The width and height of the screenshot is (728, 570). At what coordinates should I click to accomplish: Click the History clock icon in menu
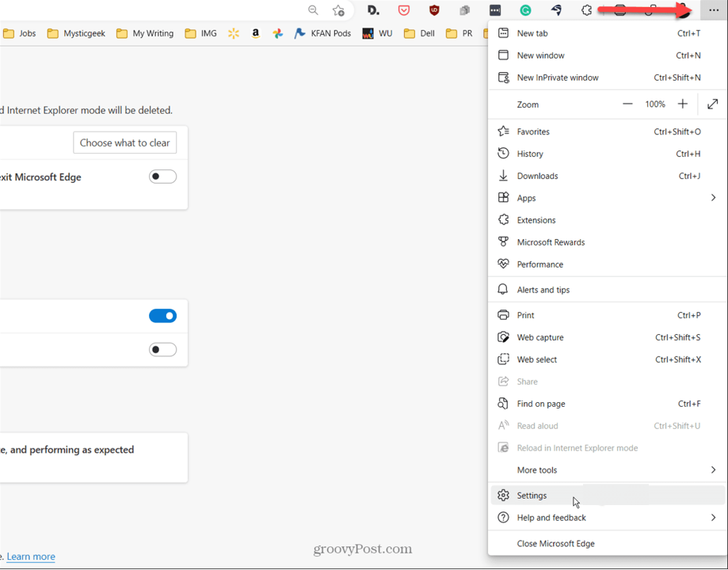coord(503,153)
